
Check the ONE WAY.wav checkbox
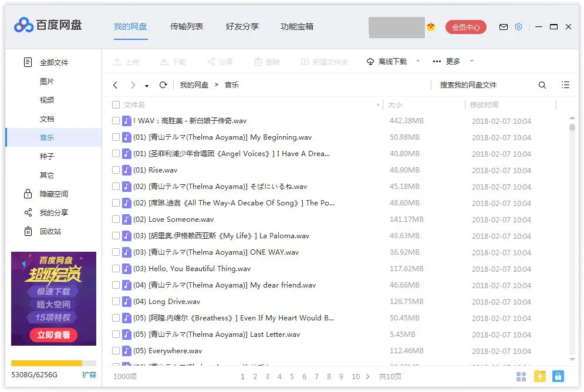(116, 252)
